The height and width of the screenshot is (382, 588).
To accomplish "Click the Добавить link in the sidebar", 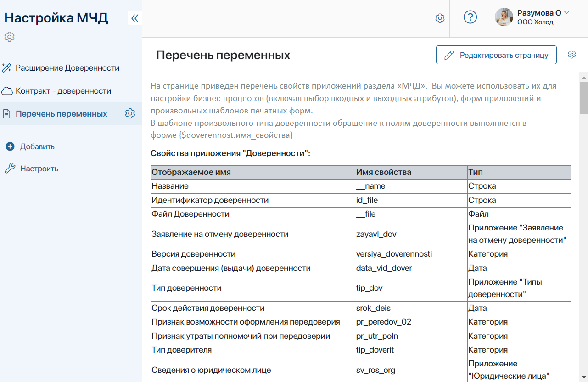I will pos(37,146).
